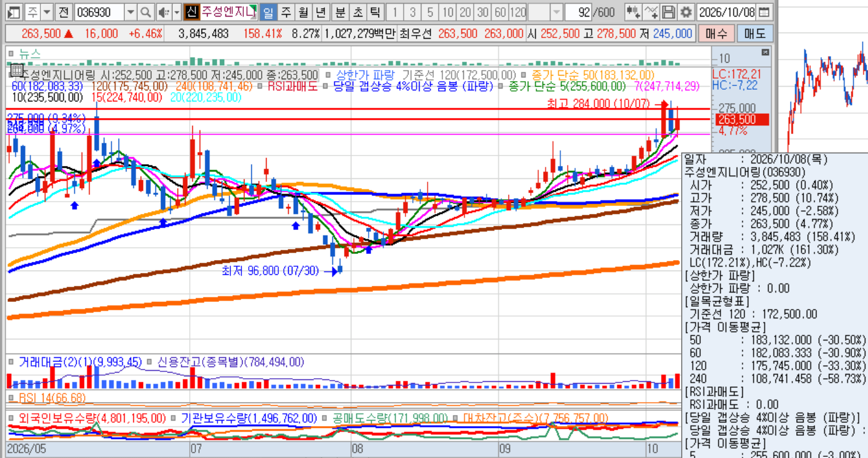The image size is (868, 458).
Task: Open the '주' market type dropdown arrow
Action: tap(47, 12)
